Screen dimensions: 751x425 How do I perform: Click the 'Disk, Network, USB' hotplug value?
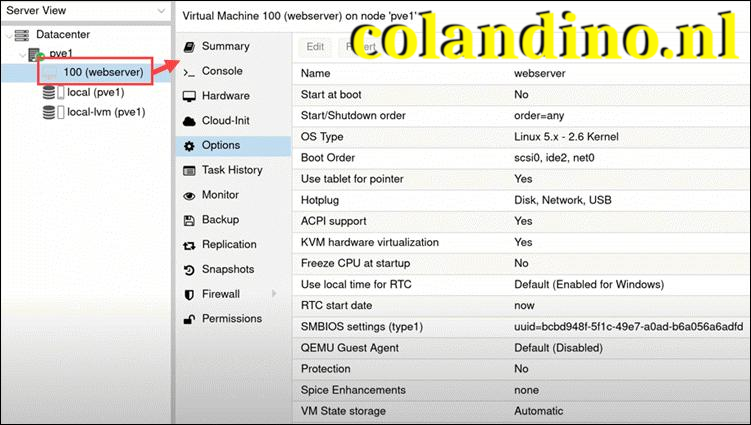tap(563, 200)
